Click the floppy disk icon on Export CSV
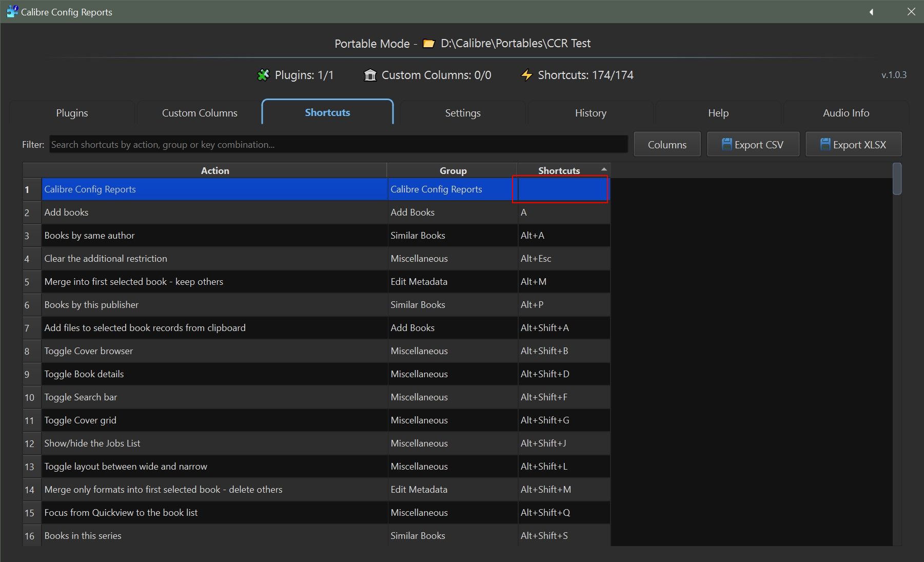This screenshot has height=562, width=924. point(726,144)
